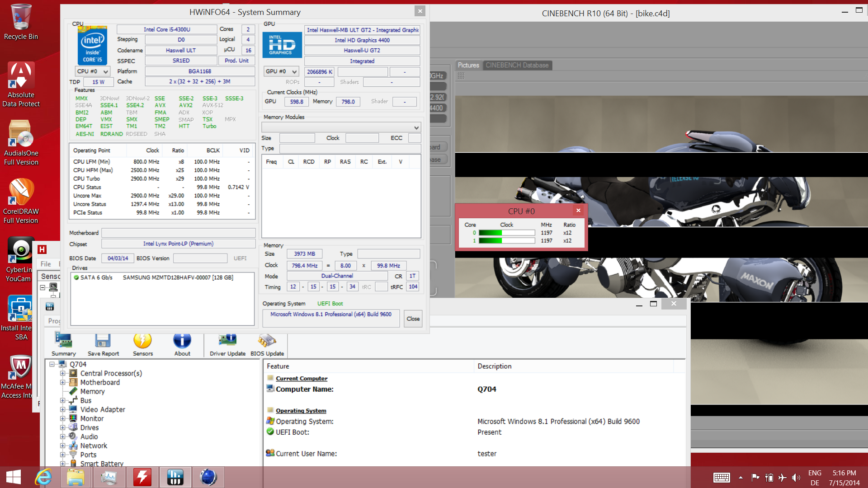The image size is (868, 488).
Task: Click Close button in System Summary
Action: pos(413,319)
